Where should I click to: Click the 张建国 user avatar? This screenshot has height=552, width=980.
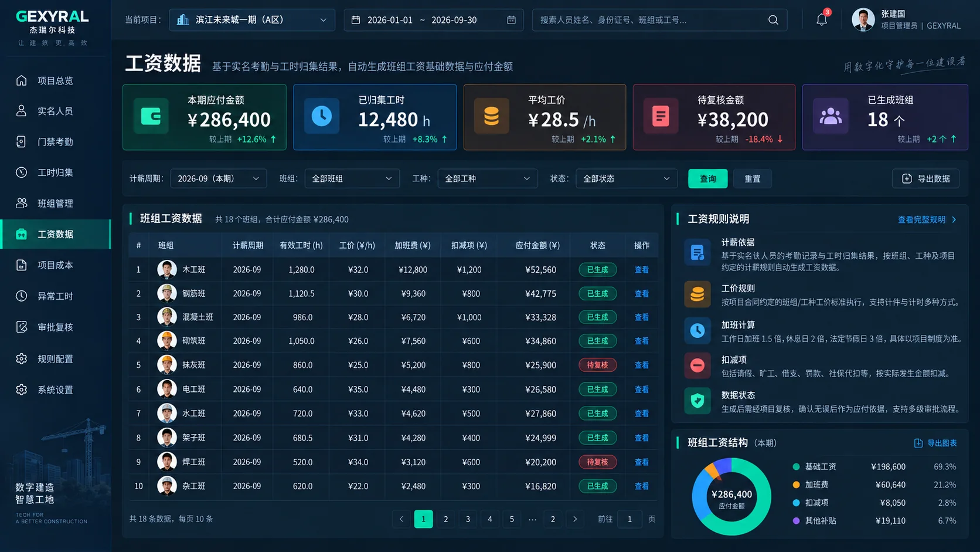pos(863,19)
